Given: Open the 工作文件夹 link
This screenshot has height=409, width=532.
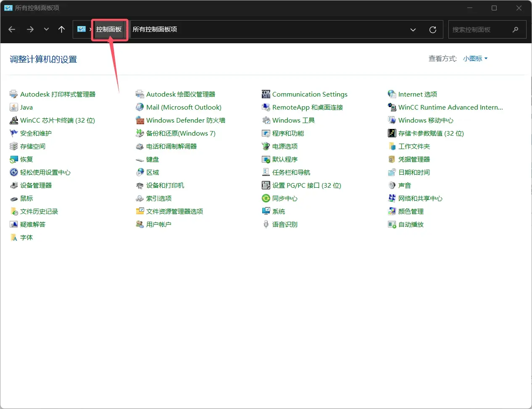Looking at the screenshot, I should (414, 146).
